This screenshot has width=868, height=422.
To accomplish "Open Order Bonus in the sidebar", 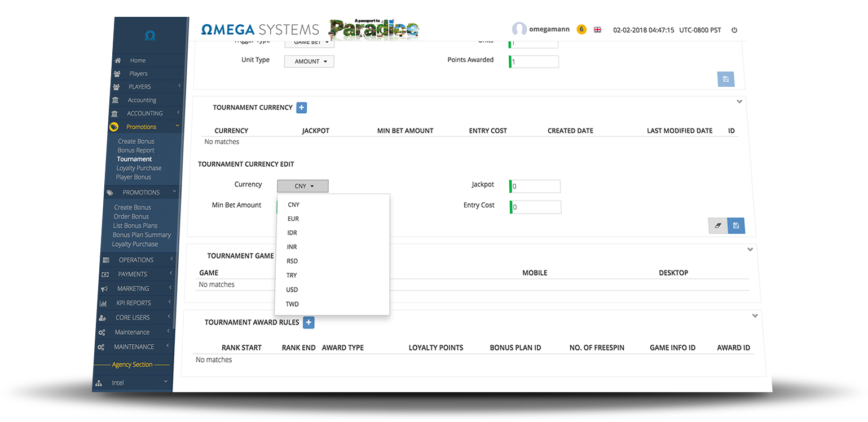I will click(131, 216).
